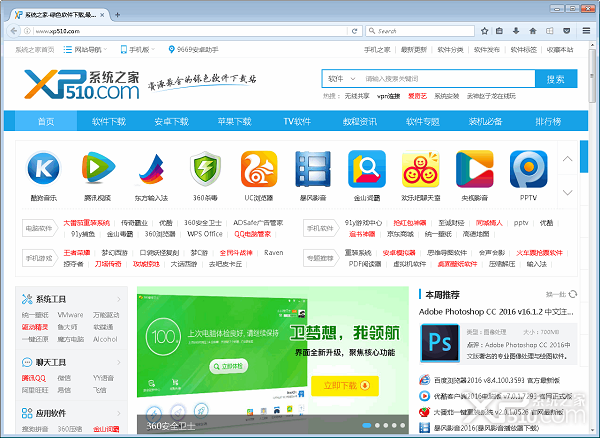Viewport: 600px width, 438px height.
Task: Open Adobe Photoshop CC 2016 title link
Action: (x=496, y=312)
